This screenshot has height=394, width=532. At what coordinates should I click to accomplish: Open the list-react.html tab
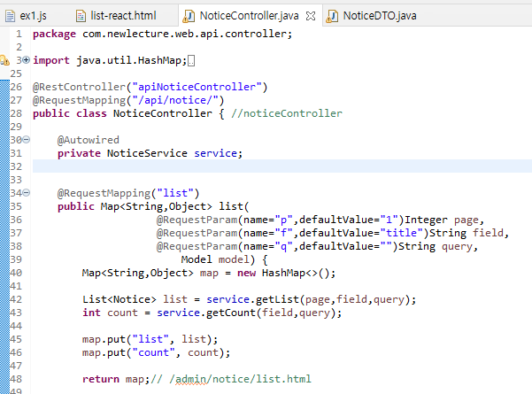click(123, 16)
